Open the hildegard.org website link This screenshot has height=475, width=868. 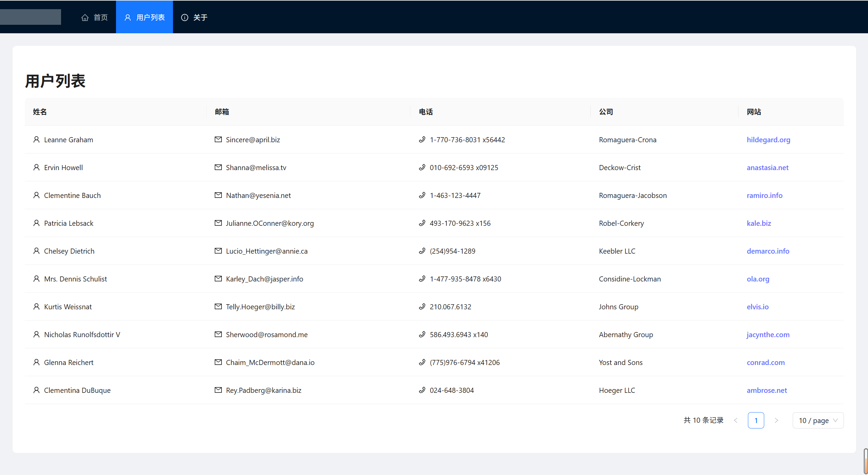pyautogui.click(x=768, y=140)
